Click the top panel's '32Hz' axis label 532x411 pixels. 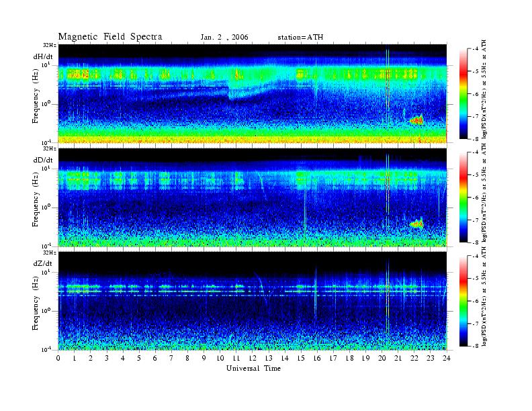point(50,45)
